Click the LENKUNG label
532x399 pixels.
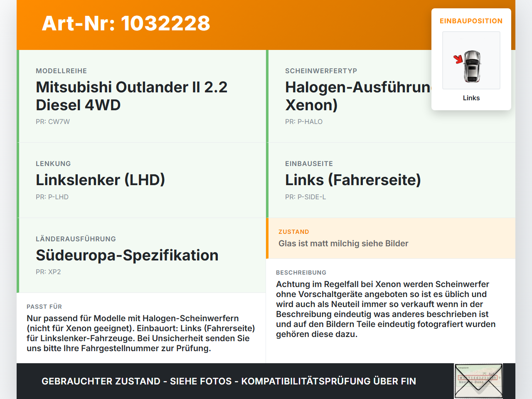point(53,164)
